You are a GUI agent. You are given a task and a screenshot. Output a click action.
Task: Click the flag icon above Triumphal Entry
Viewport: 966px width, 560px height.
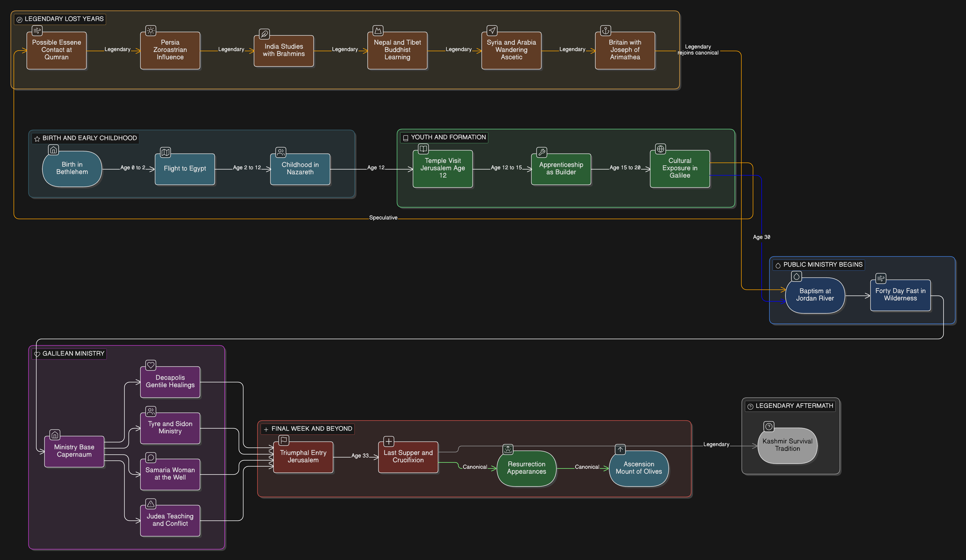pos(284,440)
